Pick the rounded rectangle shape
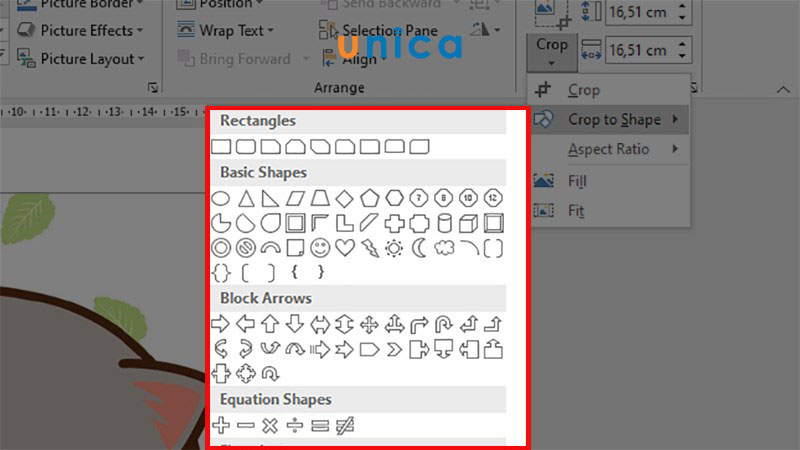800x450 pixels. (245, 147)
